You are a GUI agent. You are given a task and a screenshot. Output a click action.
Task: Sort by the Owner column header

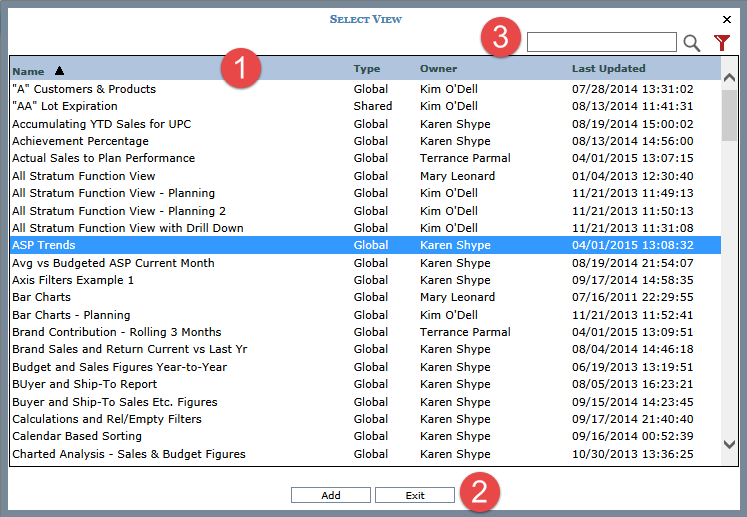click(438, 69)
